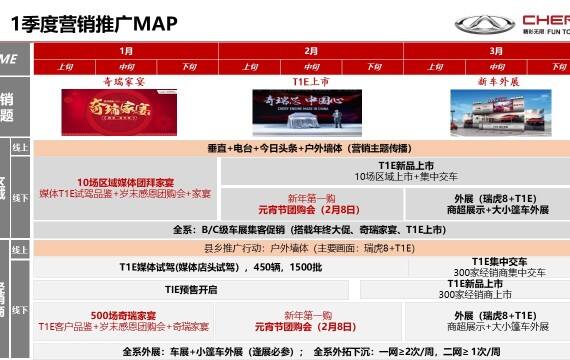Click the 奇瑞家宴 theme label
The width and height of the screenshot is (570, 360).
(x=124, y=82)
